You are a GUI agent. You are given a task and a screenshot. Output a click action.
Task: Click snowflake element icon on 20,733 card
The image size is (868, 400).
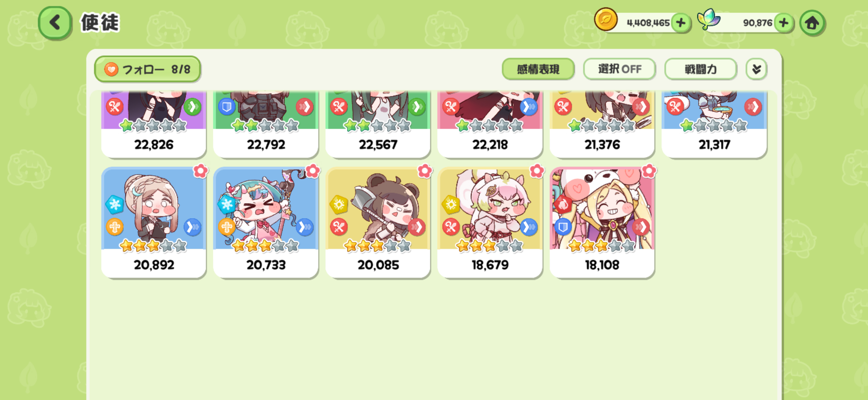(x=227, y=205)
